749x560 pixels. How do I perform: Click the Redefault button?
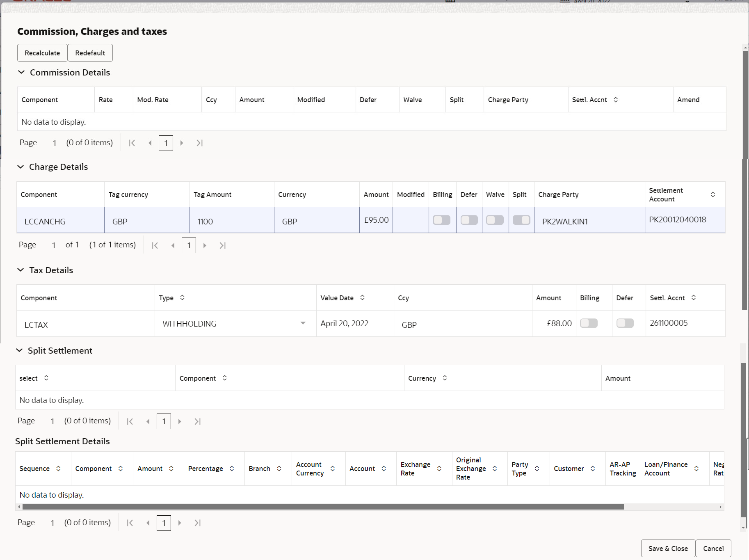point(90,53)
